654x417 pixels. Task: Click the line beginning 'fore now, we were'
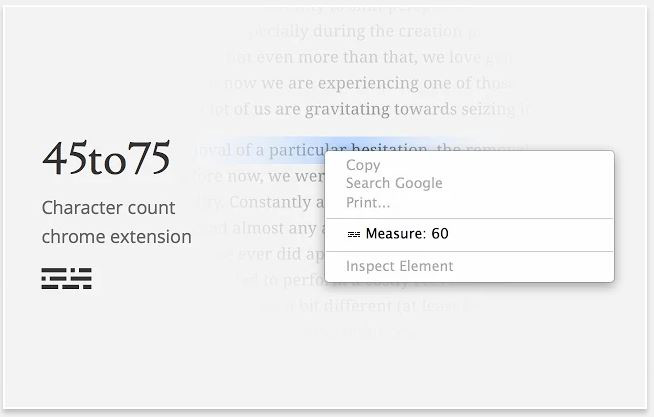click(x=262, y=176)
